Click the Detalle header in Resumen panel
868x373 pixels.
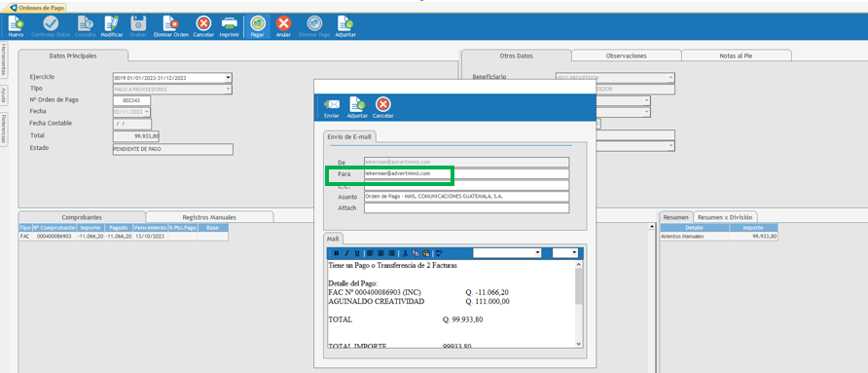[694, 228]
